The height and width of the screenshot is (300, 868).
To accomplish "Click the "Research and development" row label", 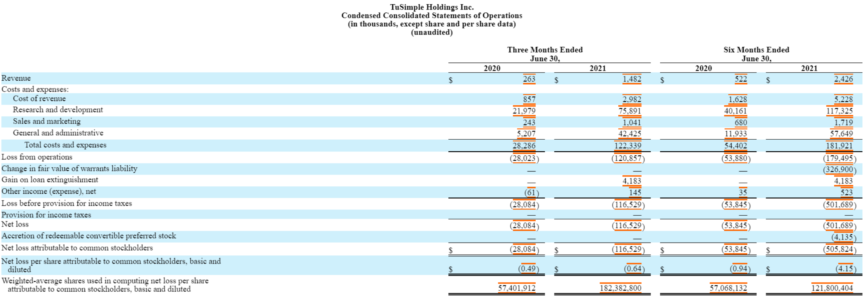I will point(58,110).
